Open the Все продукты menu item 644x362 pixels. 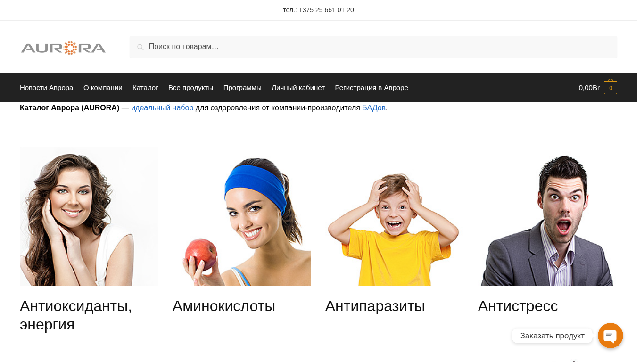(x=190, y=88)
